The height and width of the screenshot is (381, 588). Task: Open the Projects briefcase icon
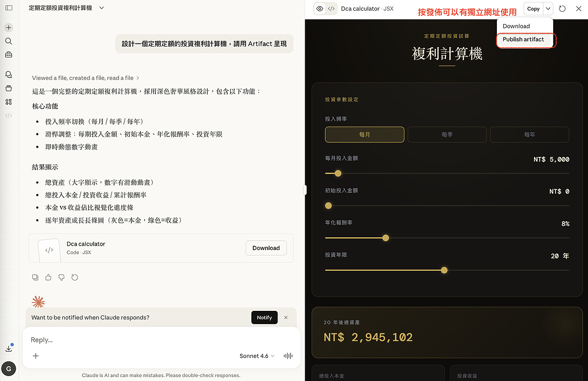pos(8,55)
